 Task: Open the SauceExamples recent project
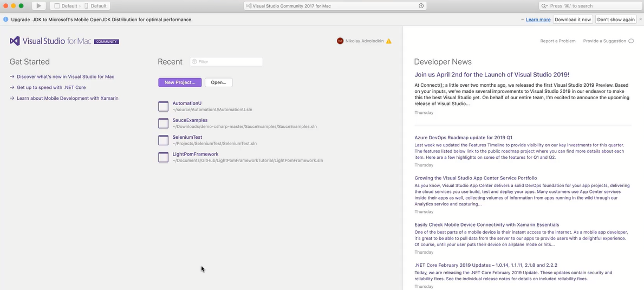click(x=190, y=120)
